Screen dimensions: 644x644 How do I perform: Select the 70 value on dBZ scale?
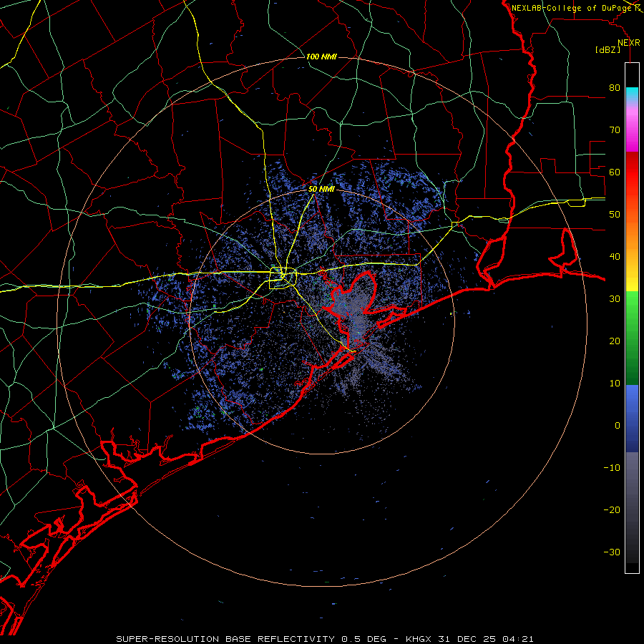tap(615, 130)
